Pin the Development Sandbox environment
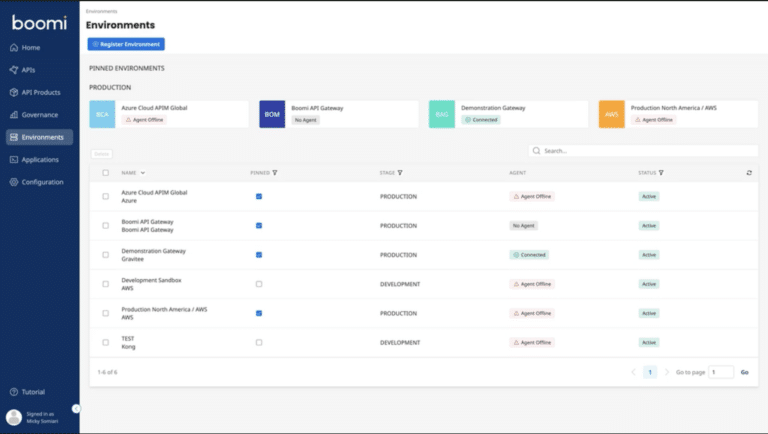 (x=259, y=284)
